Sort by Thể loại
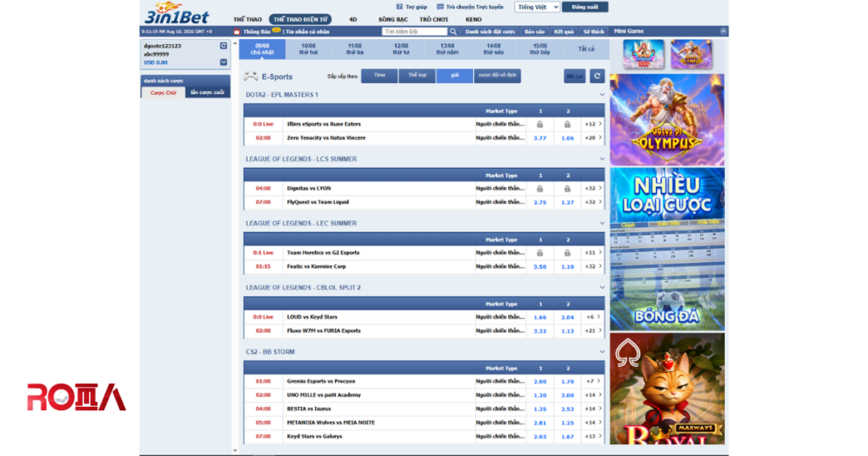 pos(417,75)
